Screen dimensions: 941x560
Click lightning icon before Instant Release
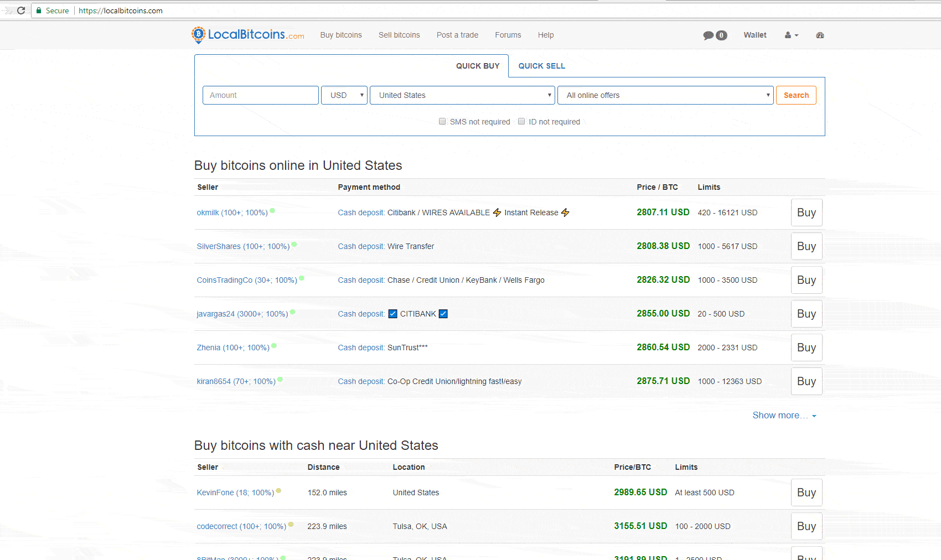(x=497, y=212)
